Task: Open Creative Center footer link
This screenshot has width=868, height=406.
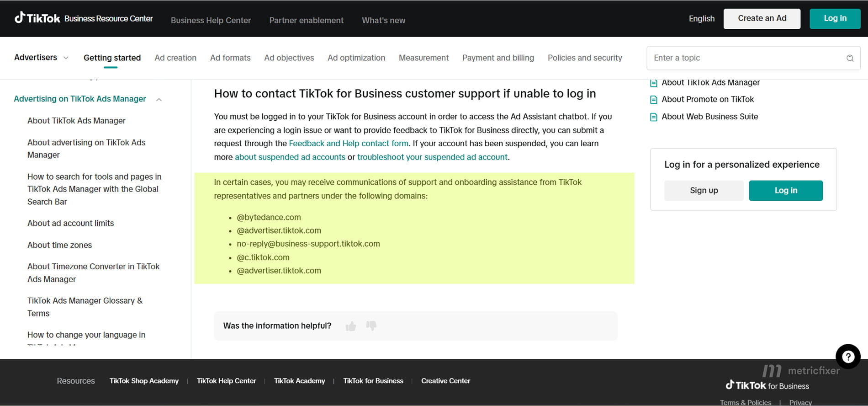Action: [x=445, y=381]
